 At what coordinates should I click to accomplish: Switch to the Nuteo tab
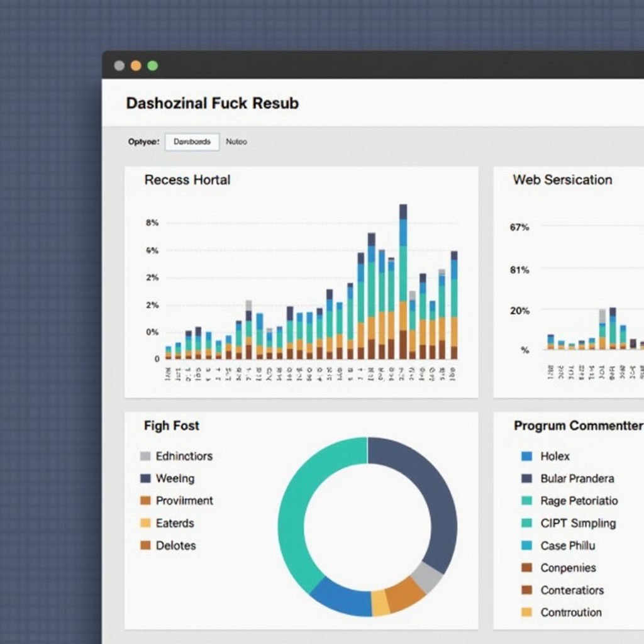click(x=236, y=142)
